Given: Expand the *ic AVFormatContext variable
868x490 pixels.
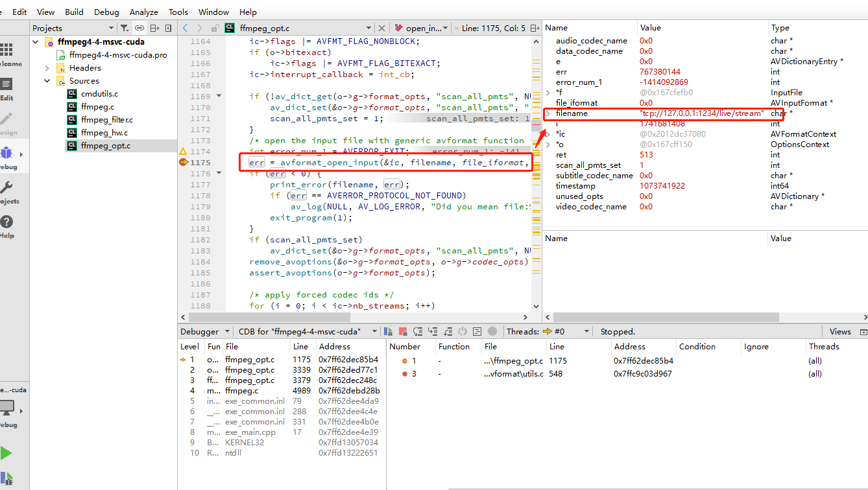Looking at the screenshot, I should point(548,134).
